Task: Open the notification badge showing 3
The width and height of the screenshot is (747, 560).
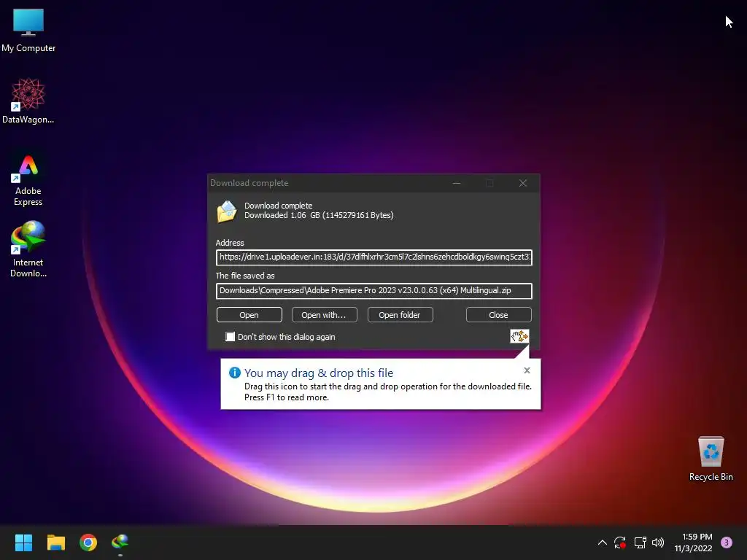Action: pos(727,542)
